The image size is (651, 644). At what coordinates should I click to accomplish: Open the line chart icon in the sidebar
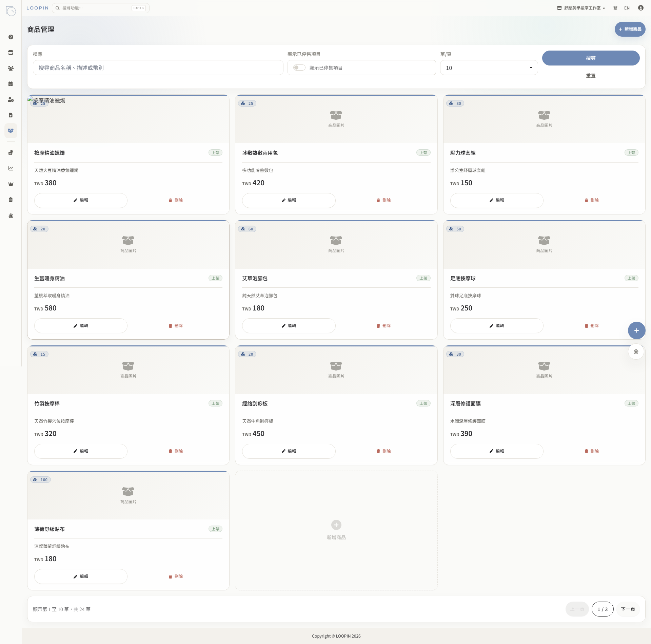click(11, 168)
